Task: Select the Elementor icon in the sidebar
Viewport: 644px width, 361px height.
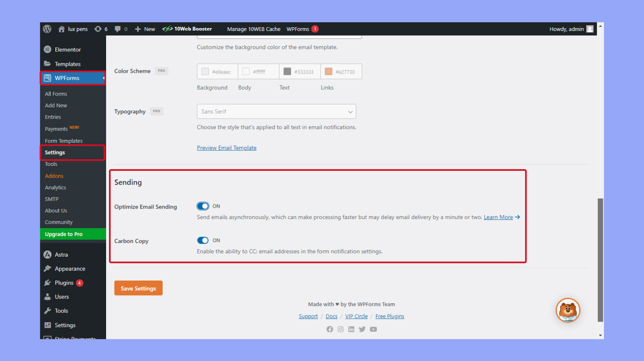Action: 47,49
